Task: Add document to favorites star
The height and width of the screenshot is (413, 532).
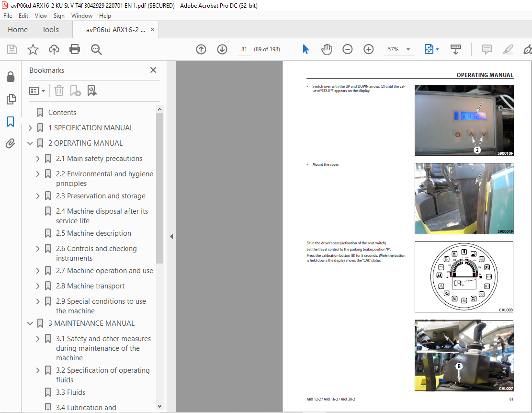Action: coord(33,49)
